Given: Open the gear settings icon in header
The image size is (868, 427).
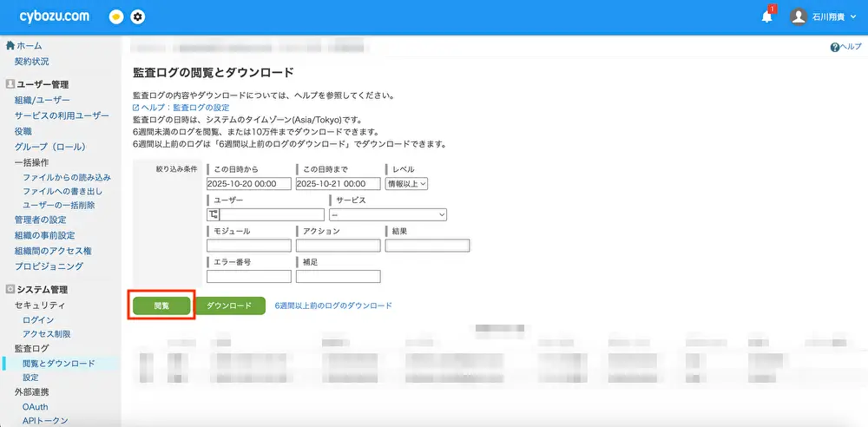Looking at the screenshot, I should click(x=138, y=17).
